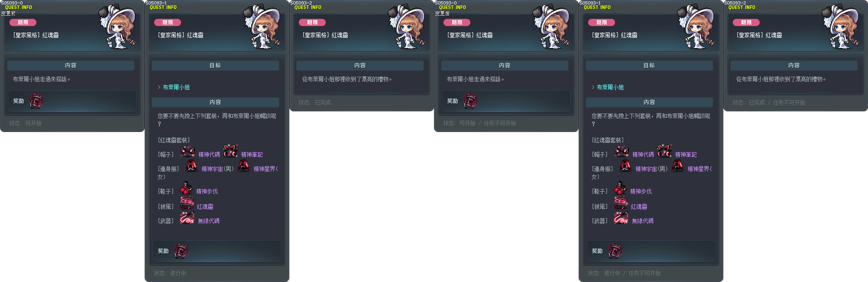Image resolution: width=868 pixels, height=282 pixels.
Task: Click the reward icon in the 变更后 panel
Action: pos(470,101)
